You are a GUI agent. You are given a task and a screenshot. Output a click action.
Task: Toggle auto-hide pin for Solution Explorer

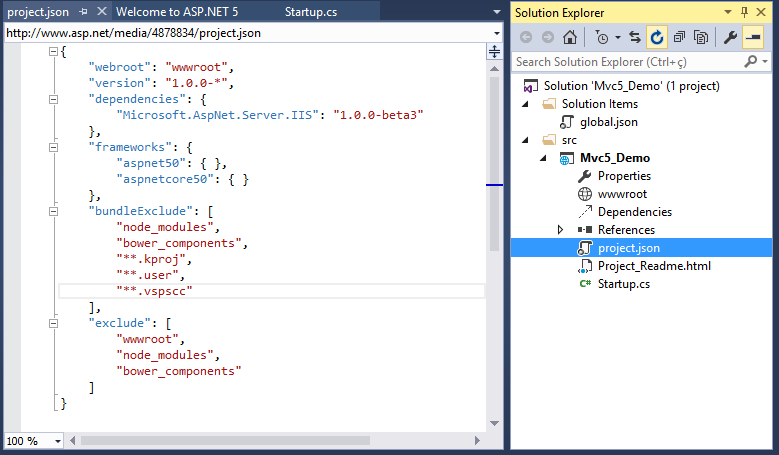[744, 12]
